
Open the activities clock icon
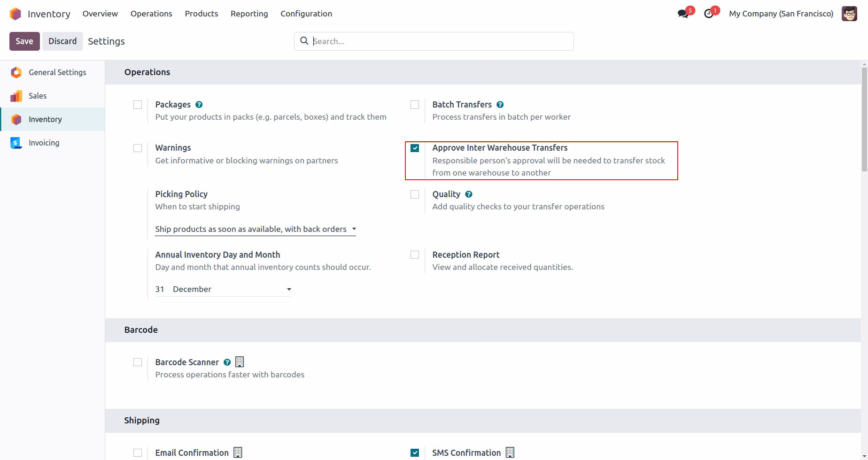click(x=709, y=14)
